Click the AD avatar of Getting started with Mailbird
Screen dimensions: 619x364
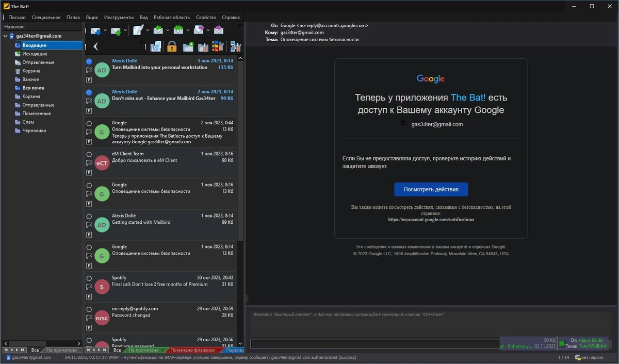click(x=102, y=225)
